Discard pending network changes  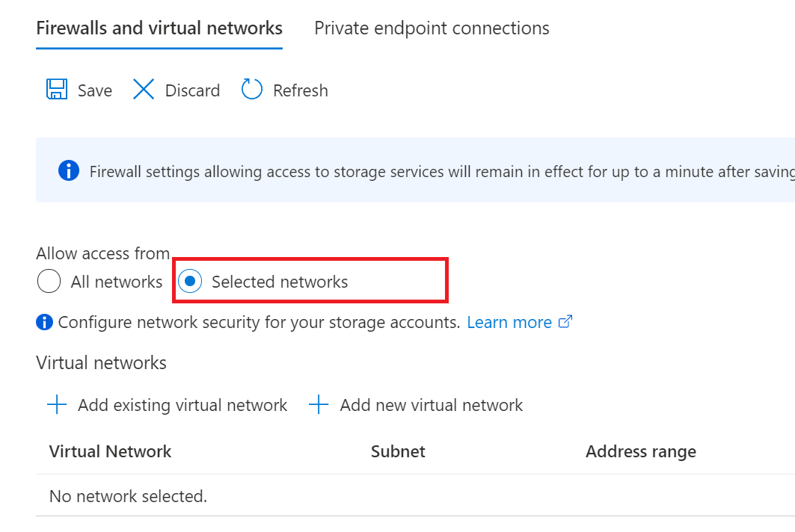point(175,89)
